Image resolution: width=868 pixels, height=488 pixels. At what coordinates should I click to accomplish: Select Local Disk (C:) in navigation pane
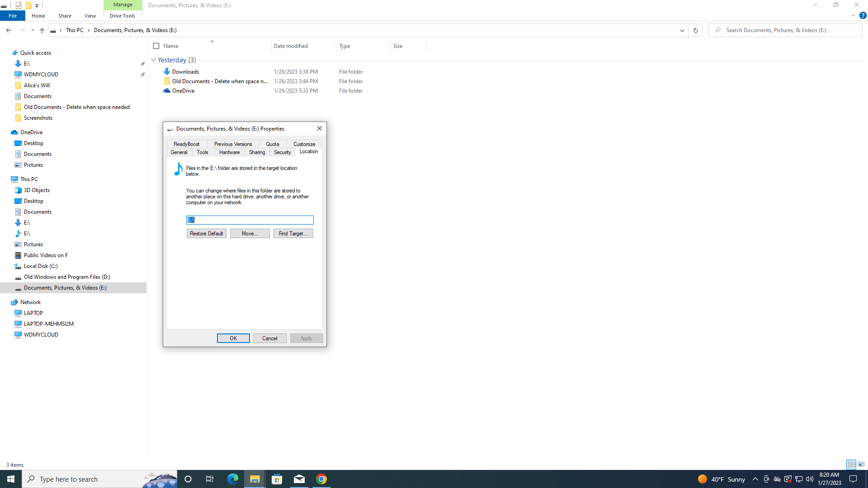pyautogui.click(x=41, y=266)
